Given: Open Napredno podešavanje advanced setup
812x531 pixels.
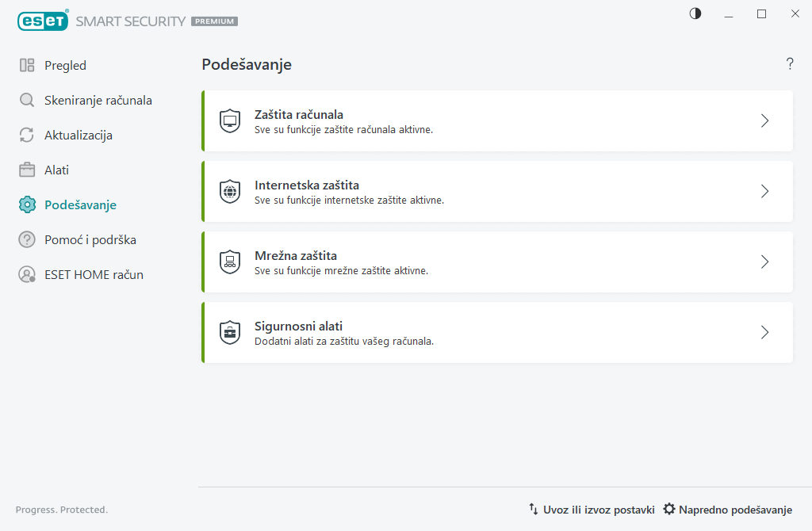Looking at the screenshot, I should (x=728, y=510).
